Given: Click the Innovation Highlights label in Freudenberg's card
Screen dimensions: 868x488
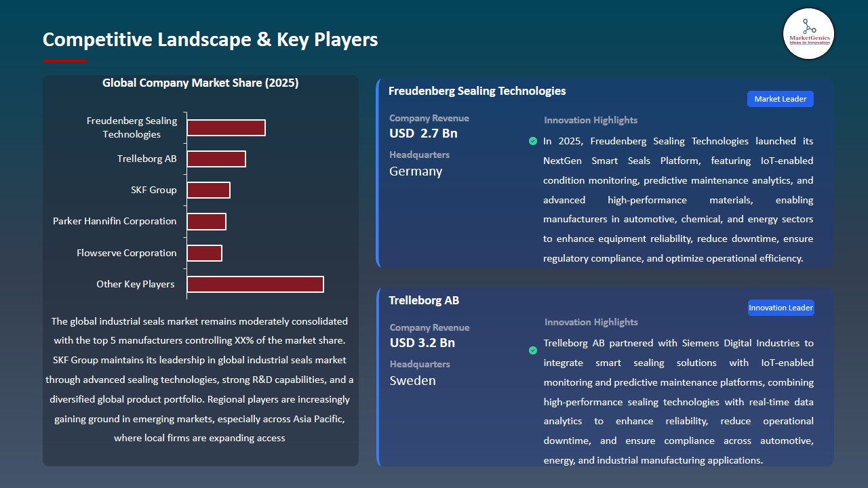Looking at the screenshot, I should pos(590,120).
